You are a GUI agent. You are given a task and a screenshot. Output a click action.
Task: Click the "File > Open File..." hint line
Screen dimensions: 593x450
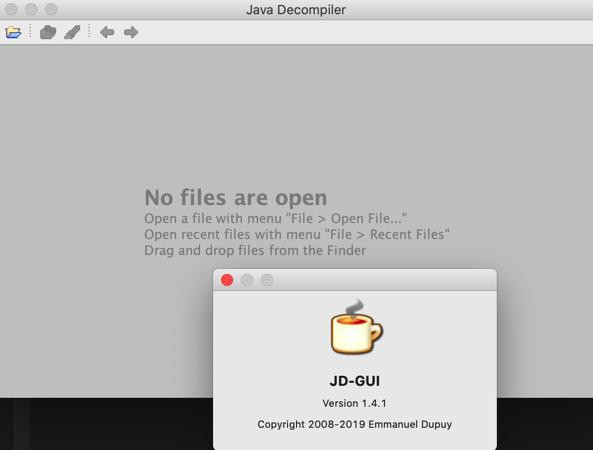pos(275,219)
